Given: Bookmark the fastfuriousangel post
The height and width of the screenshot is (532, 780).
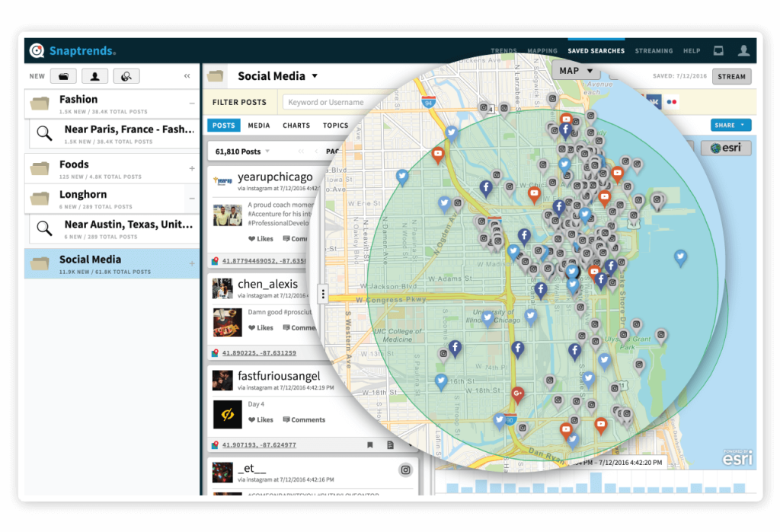Looking at the screenshot, I should coord(370,444).
